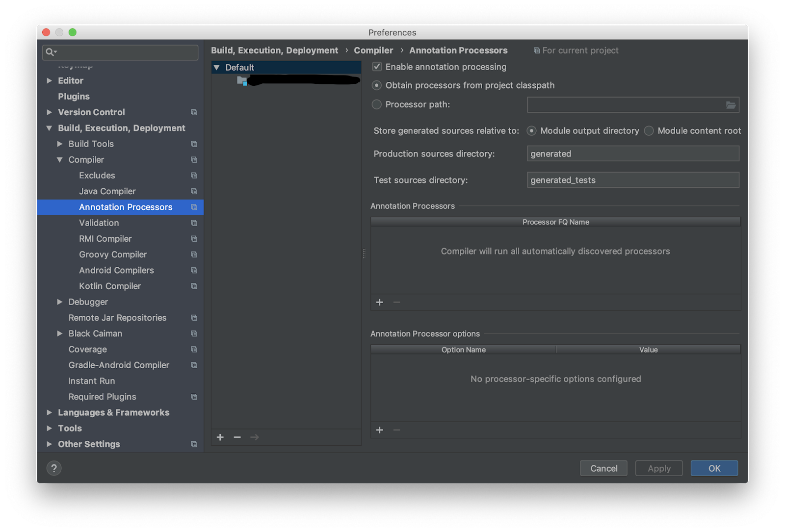Expand the Editor settings group
Viewport: 785px width, 532px height.
pos(49,80)
